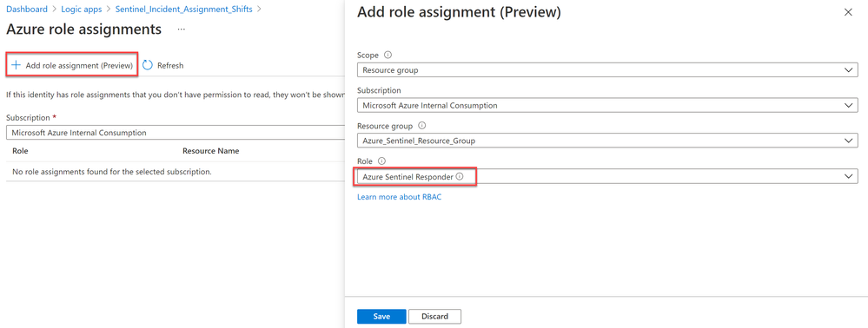This screenshot has width=868, height=328.
Task: Go to Dashboard in the breadcrumb
Action: (27, 10)
